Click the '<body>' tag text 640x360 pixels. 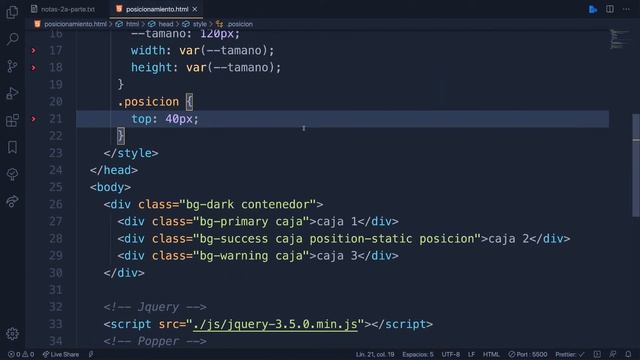(x=111, y=187)
